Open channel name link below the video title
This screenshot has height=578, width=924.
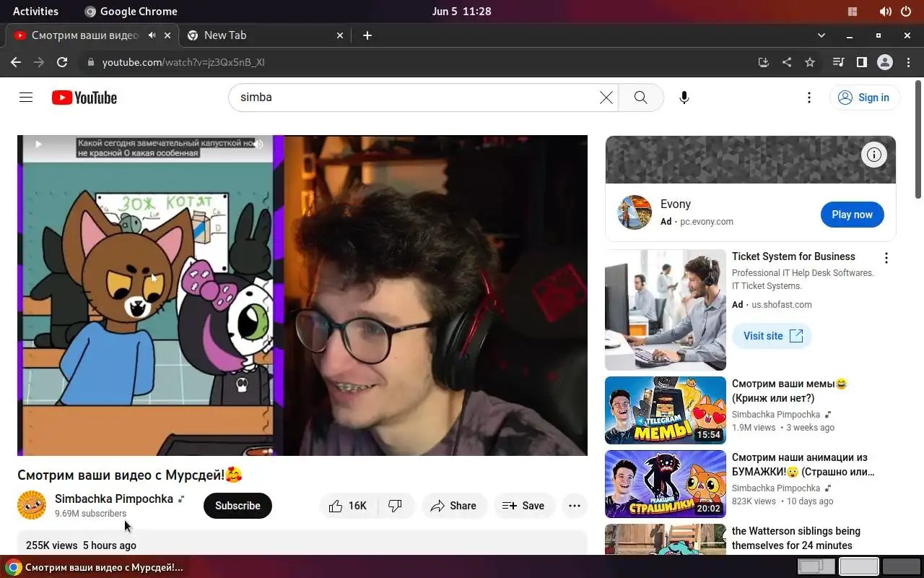[x=114, y=499]
